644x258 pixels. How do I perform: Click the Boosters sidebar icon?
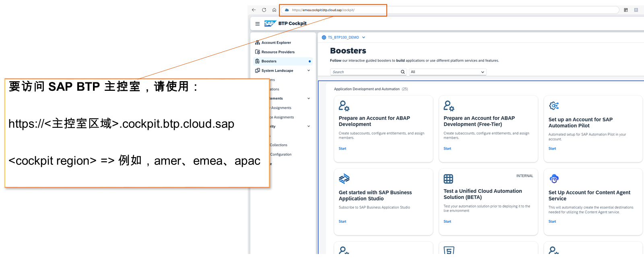pyautogui.click(x=258, y=61)
